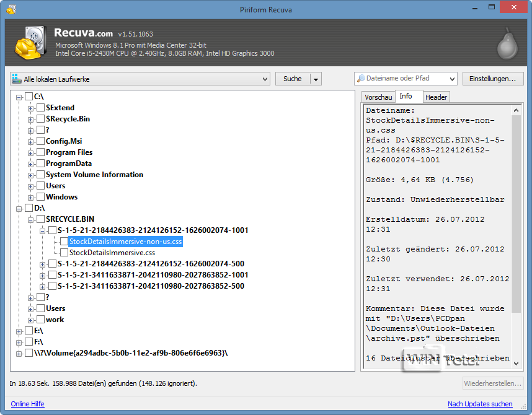Click the Info panel vertical scrollbar
The width and height of the screenshot is (532, 415).
coord(517,211)
